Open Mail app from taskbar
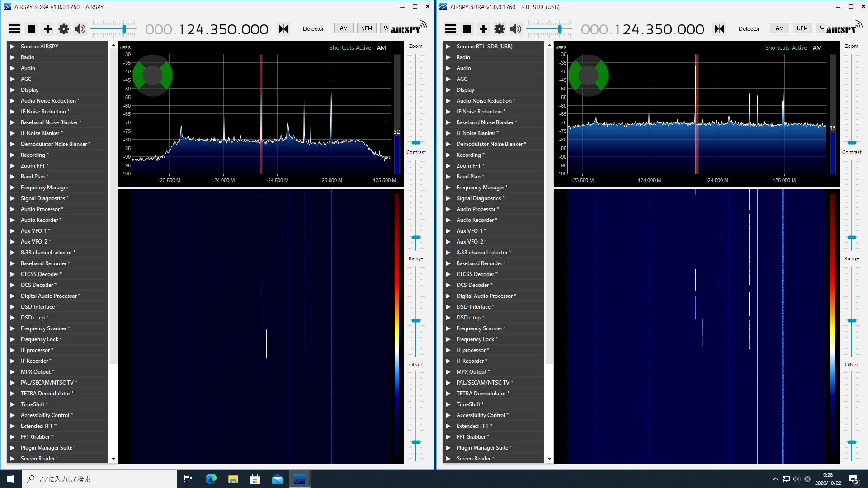The width and height of the screenshot is (868, 488). (x=277, y=479)
